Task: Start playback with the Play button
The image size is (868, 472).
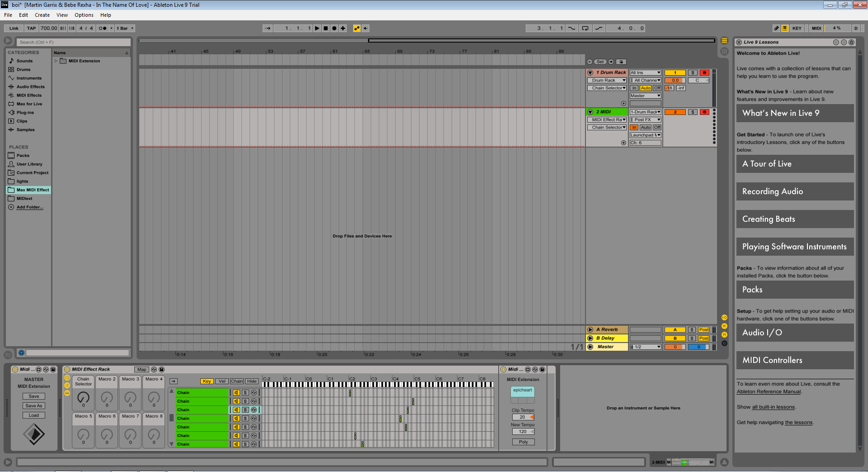Action: [317, 28]
